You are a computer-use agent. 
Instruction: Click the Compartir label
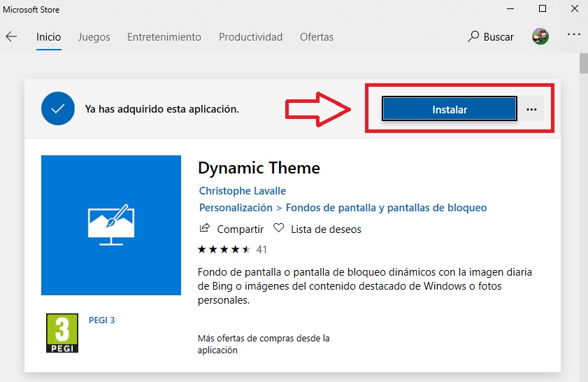pyautogui.click(x=241, y=229)
